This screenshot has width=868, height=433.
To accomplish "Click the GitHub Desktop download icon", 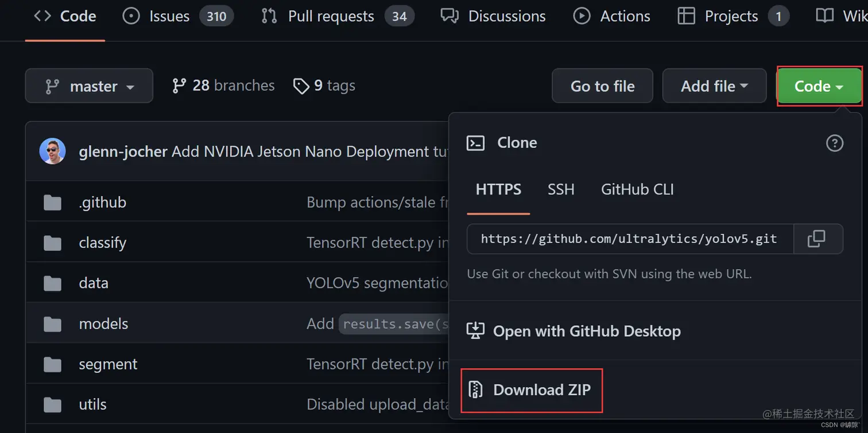I will [x=475, y=331].
